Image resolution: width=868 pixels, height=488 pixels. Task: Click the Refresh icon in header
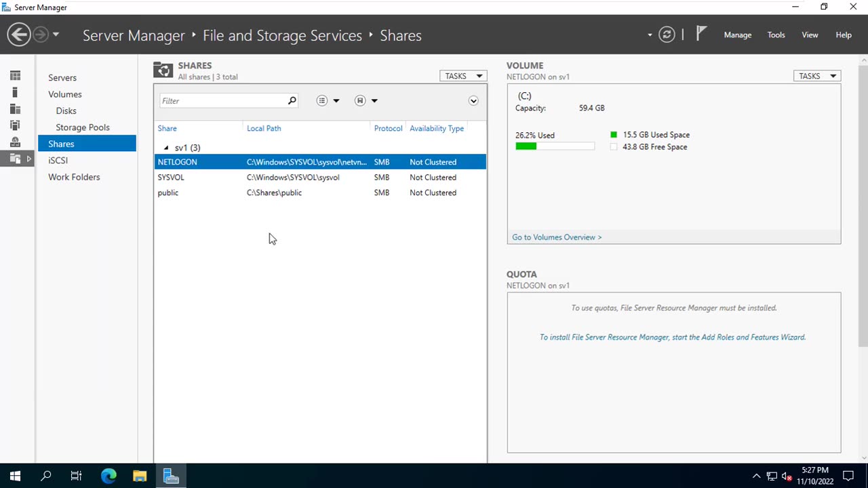[x=667, y=35]
